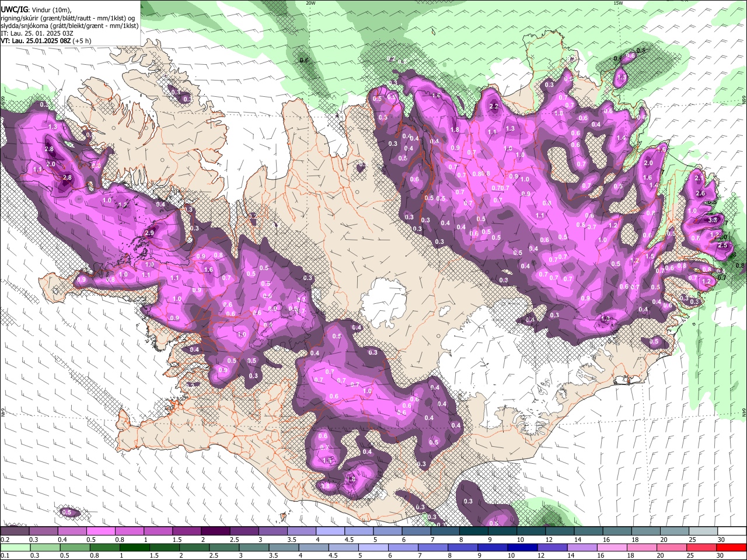The height and width of the screenshot is (560, 747).
Task: Select the 3.5 label in the top legend row
Action: point(292,540)
